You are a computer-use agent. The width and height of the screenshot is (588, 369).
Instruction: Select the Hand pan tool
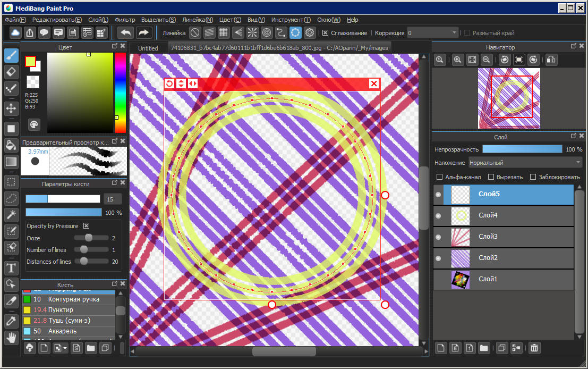pos(11,338)
